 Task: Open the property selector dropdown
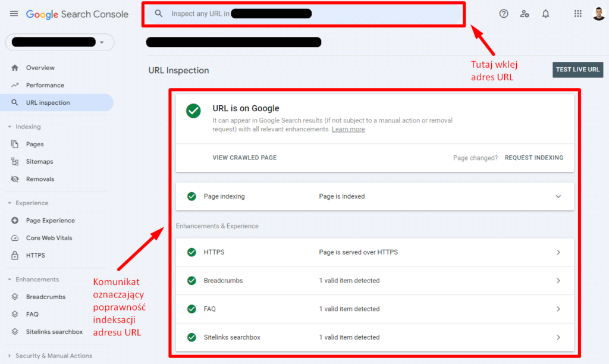[59, 42]
